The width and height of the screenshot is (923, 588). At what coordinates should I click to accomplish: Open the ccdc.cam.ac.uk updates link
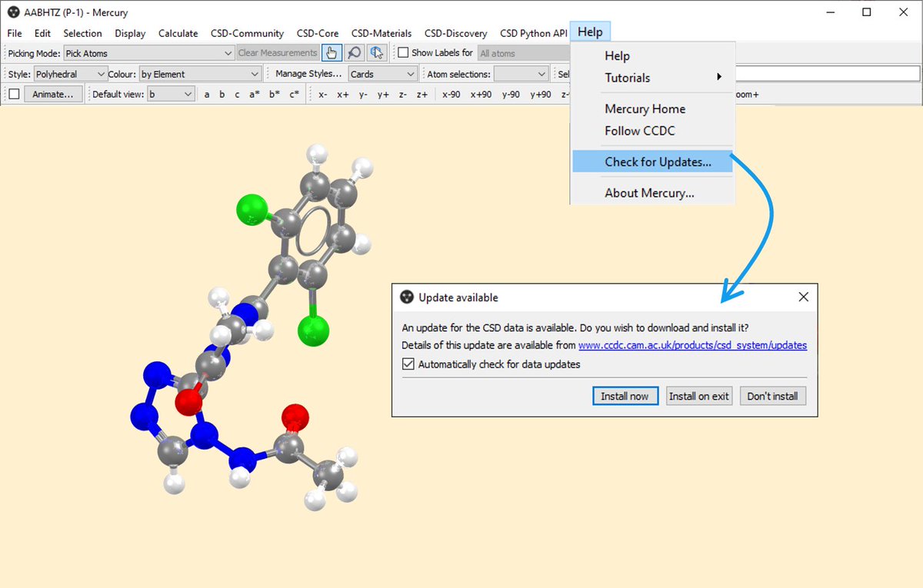pos(692,345)
